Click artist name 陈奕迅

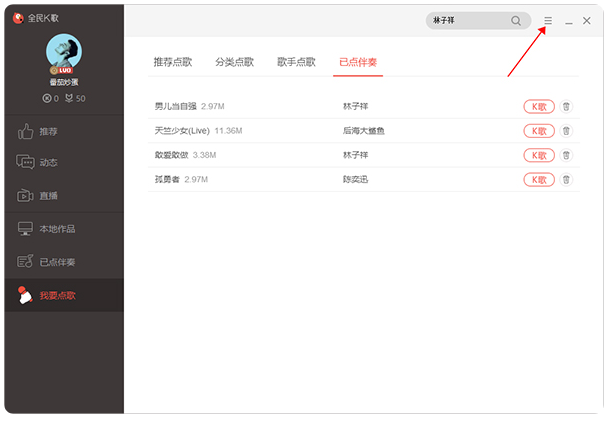pos(355,179)
